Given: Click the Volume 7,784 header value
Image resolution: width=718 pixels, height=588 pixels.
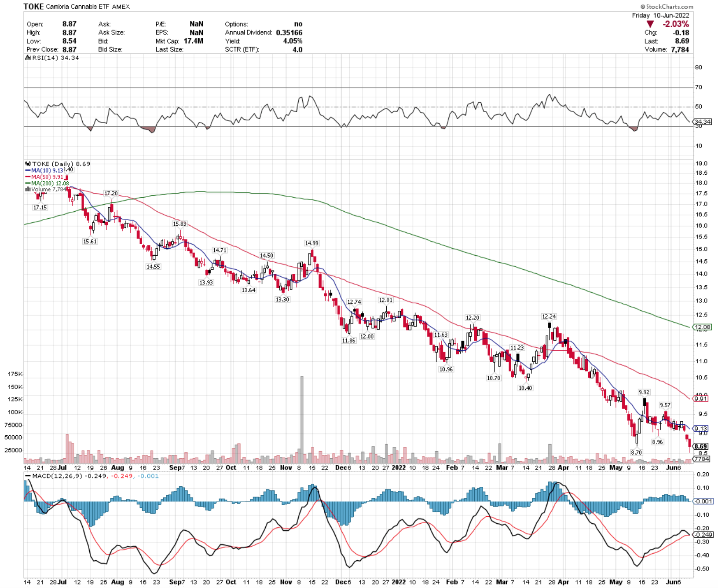Looking at the screenshot, I should click(680, 49).
